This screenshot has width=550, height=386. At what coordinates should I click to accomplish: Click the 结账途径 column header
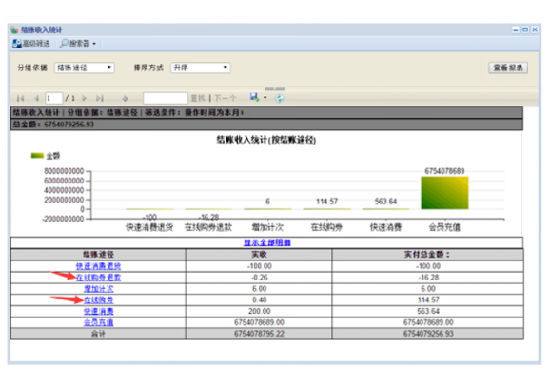[98, 255]
